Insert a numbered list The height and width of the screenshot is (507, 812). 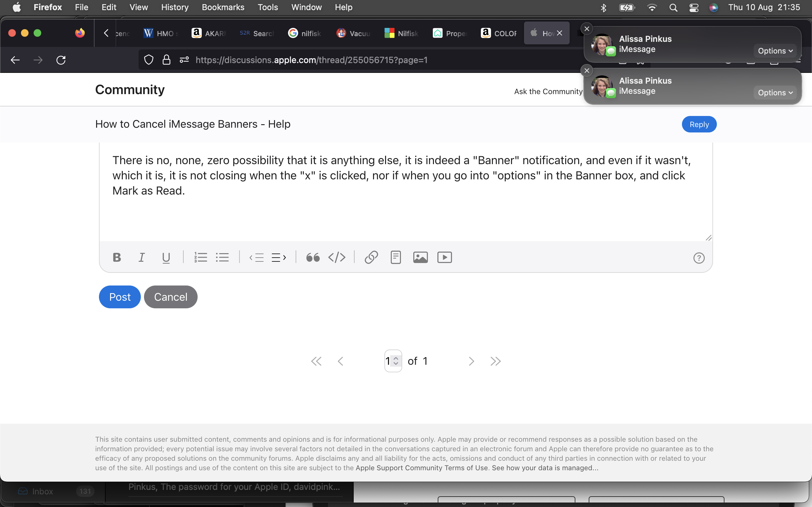tap(200, 258)
